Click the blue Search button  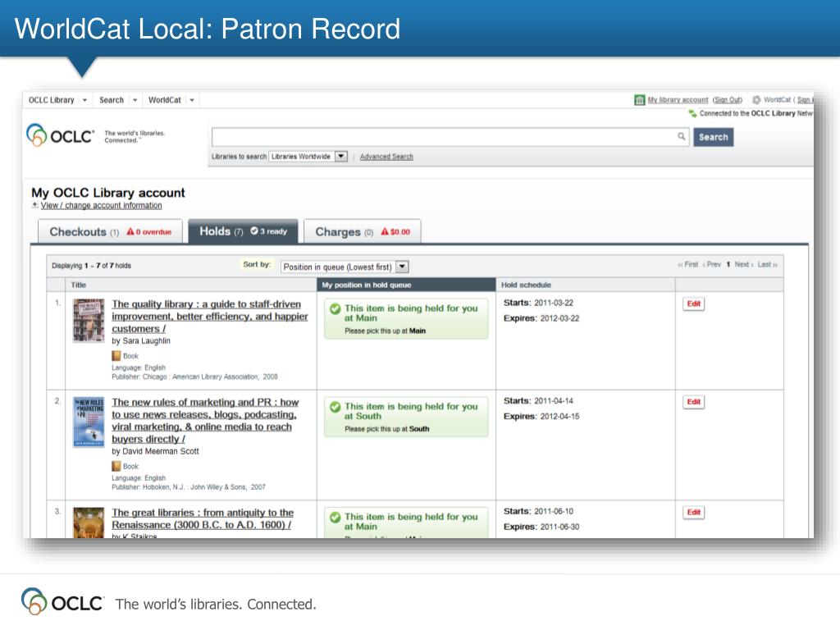714,137
